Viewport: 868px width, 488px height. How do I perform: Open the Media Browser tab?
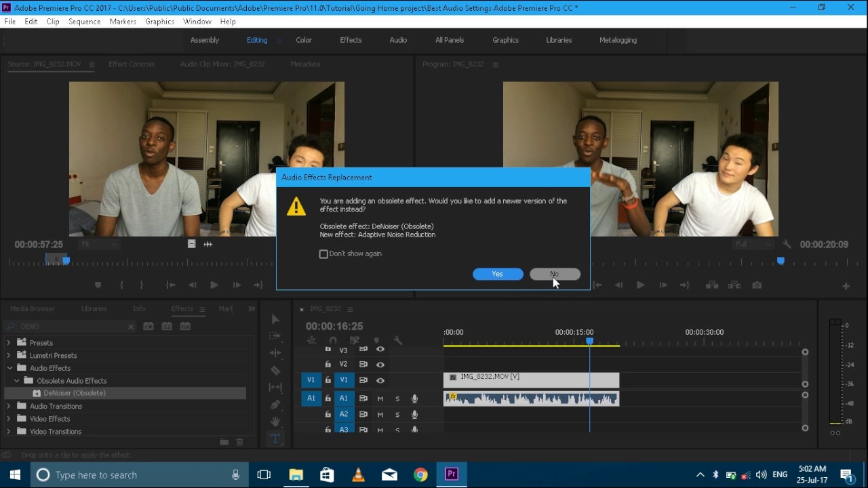pos(32,309)
